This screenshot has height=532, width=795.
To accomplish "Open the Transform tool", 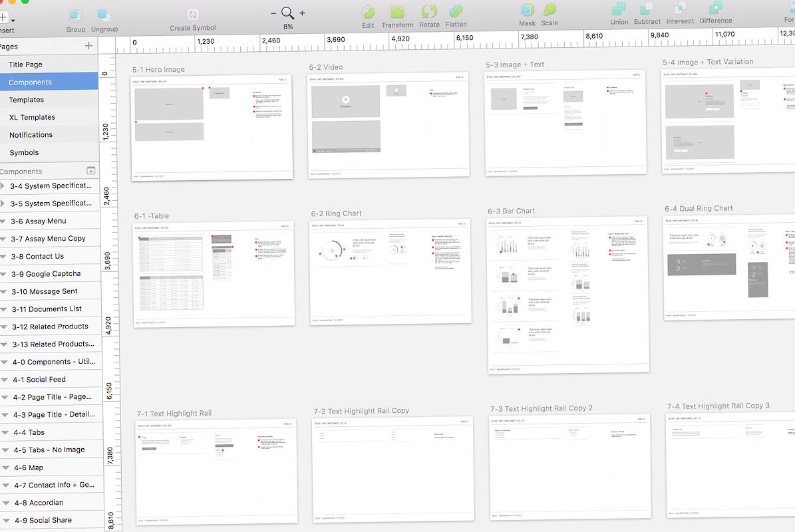I will tap(397, 12).
